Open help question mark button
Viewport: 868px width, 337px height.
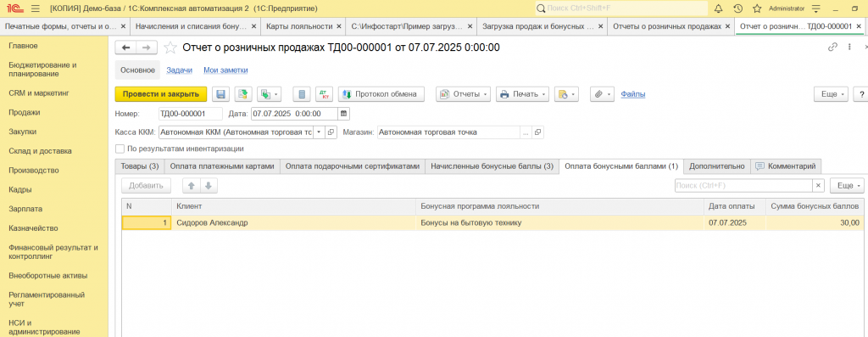point(861,94)
